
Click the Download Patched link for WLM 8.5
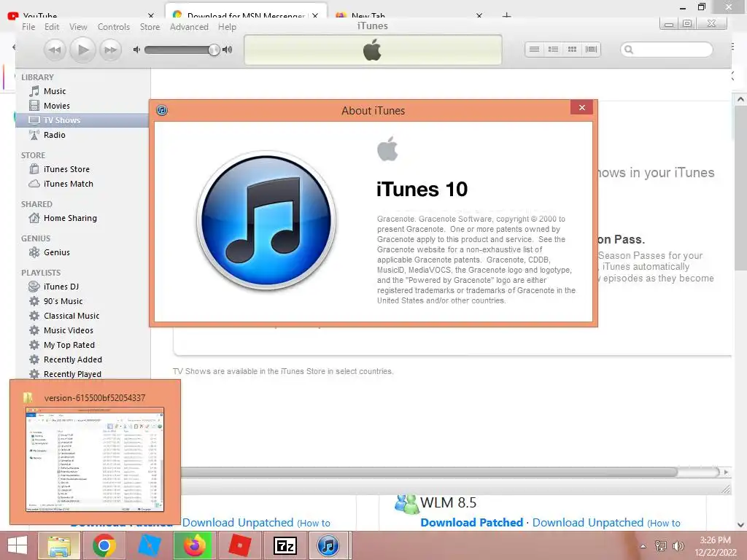tap(472, 522)
